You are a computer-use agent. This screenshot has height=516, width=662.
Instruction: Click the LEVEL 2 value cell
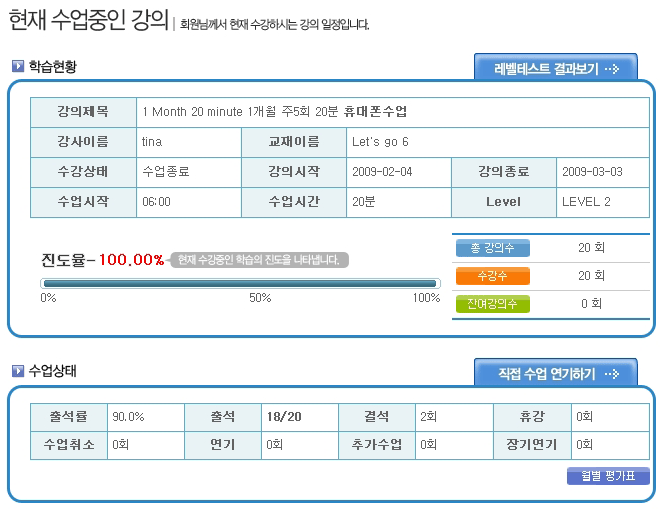586,202
